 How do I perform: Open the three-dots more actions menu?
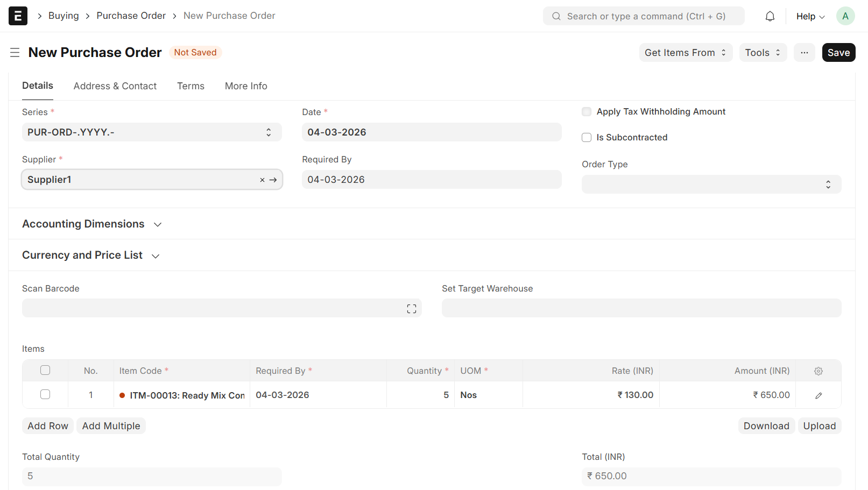[x=804, y=53]
